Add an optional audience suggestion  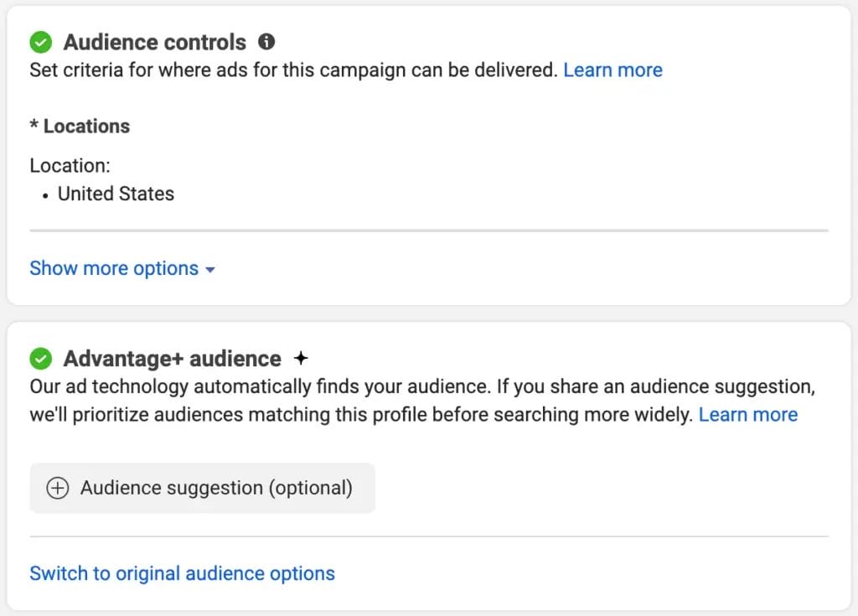pyautogui.click(x=202, y=488)
